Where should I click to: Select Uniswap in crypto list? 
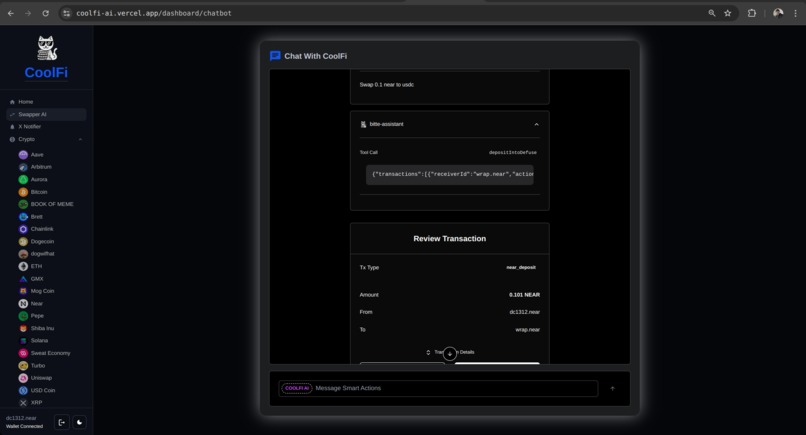pos(41,378)
